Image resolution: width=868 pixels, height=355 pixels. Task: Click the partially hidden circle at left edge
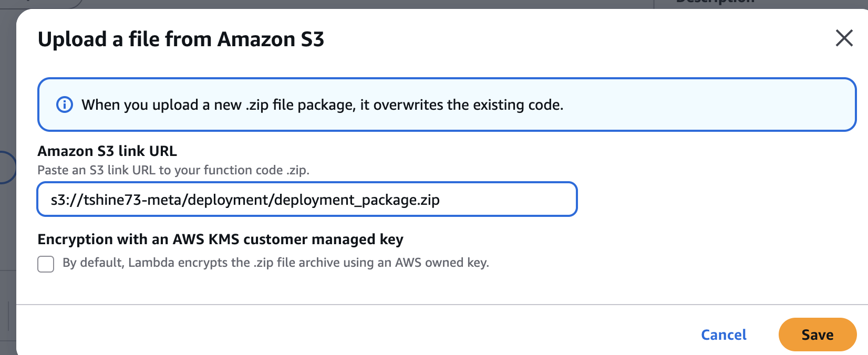(x=6, y=167)
